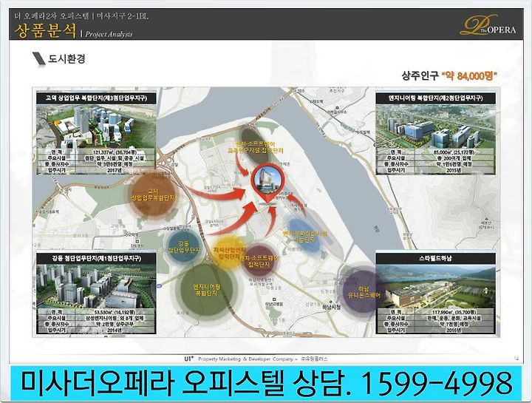This screenshot has width=532, height=403.
Task: Click the 상품분석 heading
Action: pos(45,30)
